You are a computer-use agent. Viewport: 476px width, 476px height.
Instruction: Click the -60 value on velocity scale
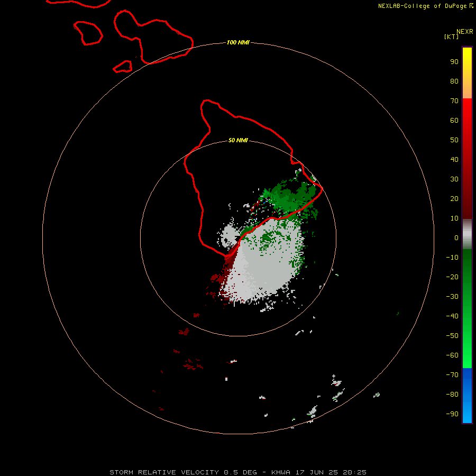point(452,355)
